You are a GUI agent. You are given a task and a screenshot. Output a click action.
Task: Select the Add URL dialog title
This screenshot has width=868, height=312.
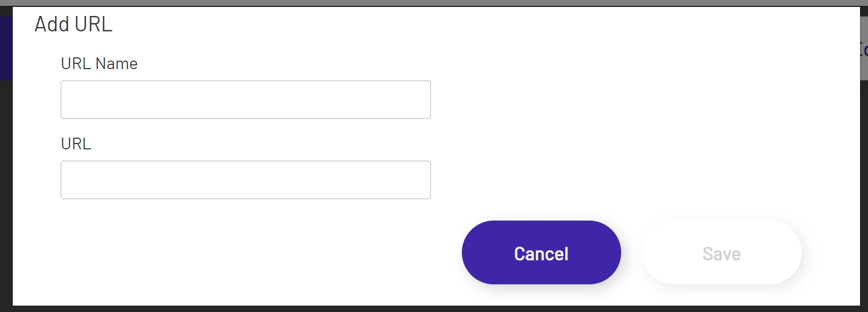(x=73, y=23)
